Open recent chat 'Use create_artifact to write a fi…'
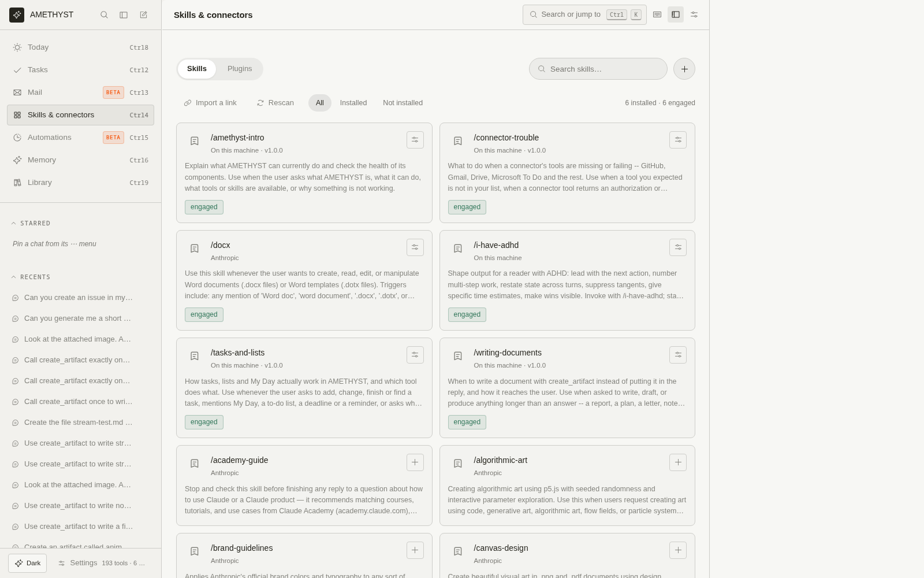The height and width of the screenshot is (578, 924). coord(79,527)
